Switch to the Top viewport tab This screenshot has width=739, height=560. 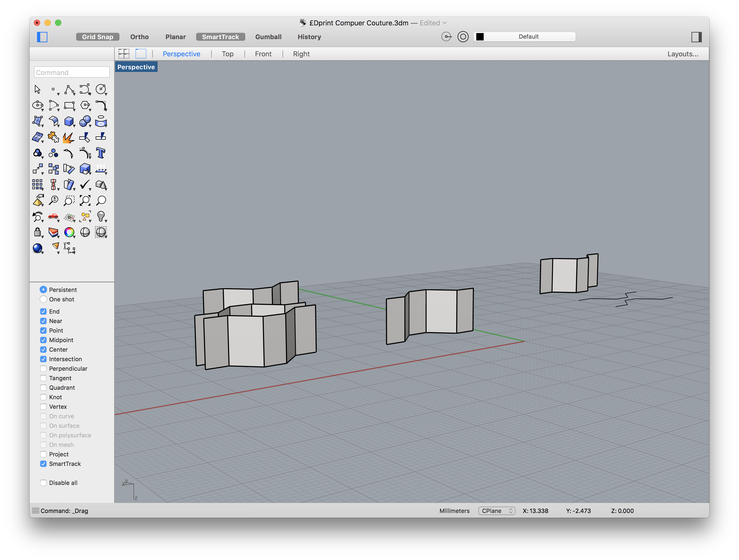228,54
